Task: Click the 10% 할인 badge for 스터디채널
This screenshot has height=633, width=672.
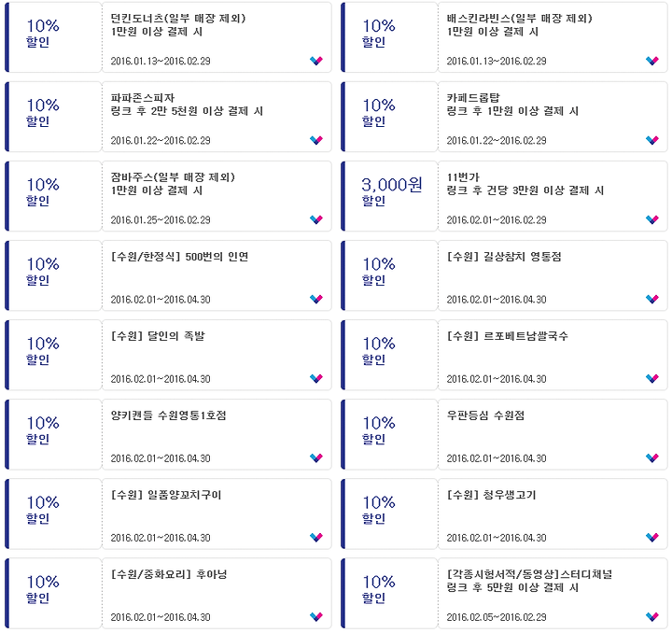Action: click(x=379, y=589)
